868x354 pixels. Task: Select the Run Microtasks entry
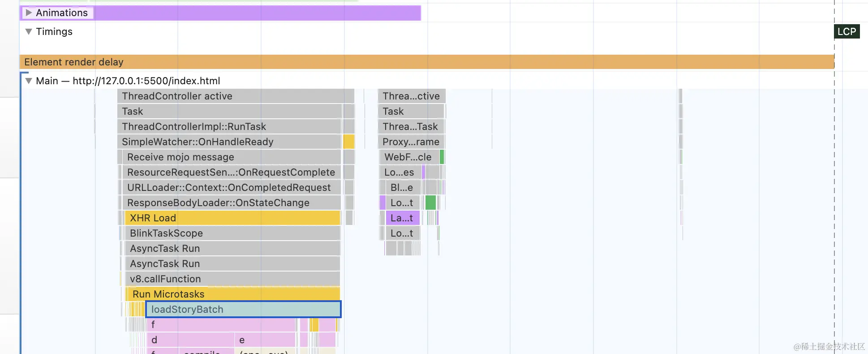(233, 294)
